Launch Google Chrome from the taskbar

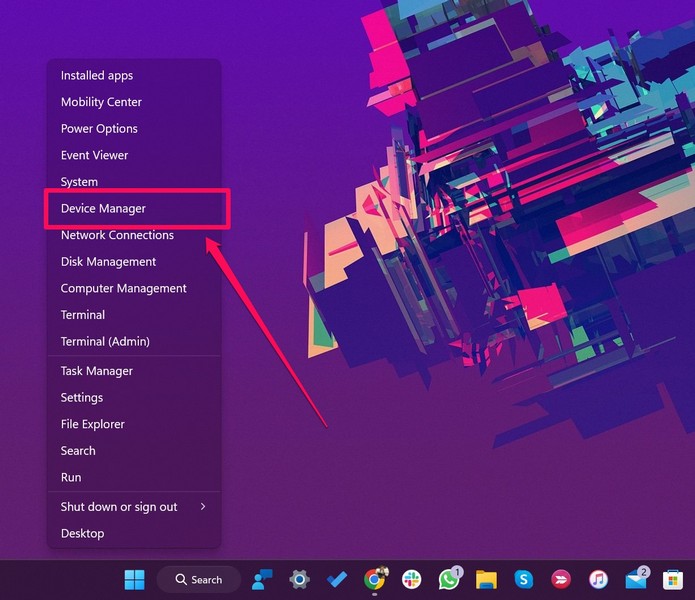pyautogui.click(x=375, y=579)
